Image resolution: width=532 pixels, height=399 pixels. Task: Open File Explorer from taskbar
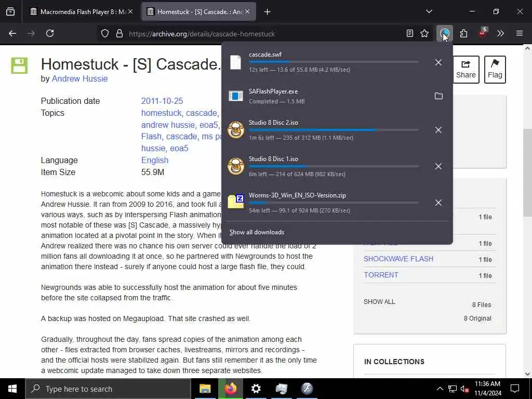(x=205, y=389)
